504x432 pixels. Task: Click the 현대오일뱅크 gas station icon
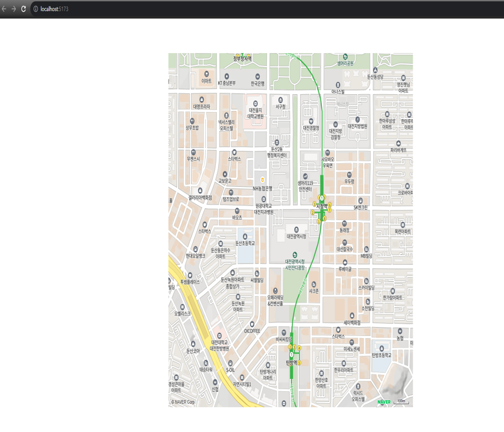196,249
